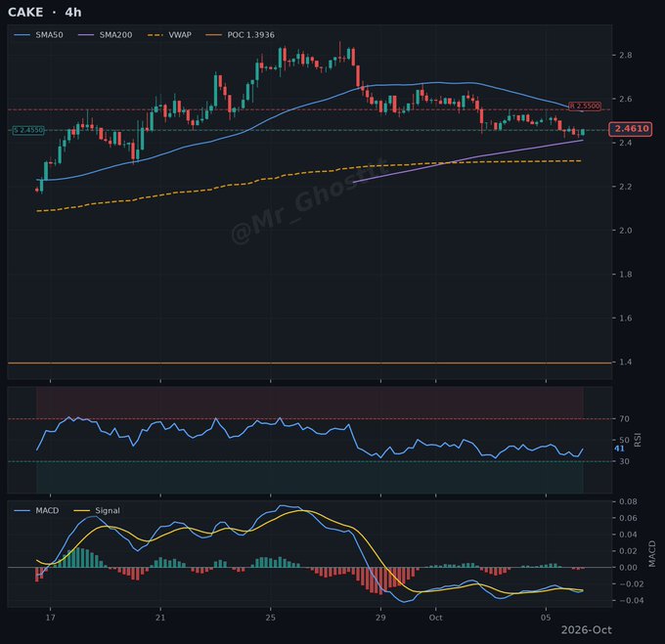665x644 pixels.
Task: Click the 0.08 MACD axis label
Action: (x=628, y=501)
